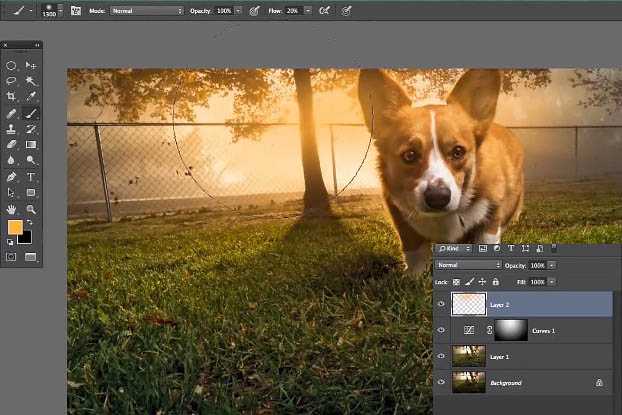
Task: Open layer blend mode Normal dropdown
Action: [x=468, y=265]
